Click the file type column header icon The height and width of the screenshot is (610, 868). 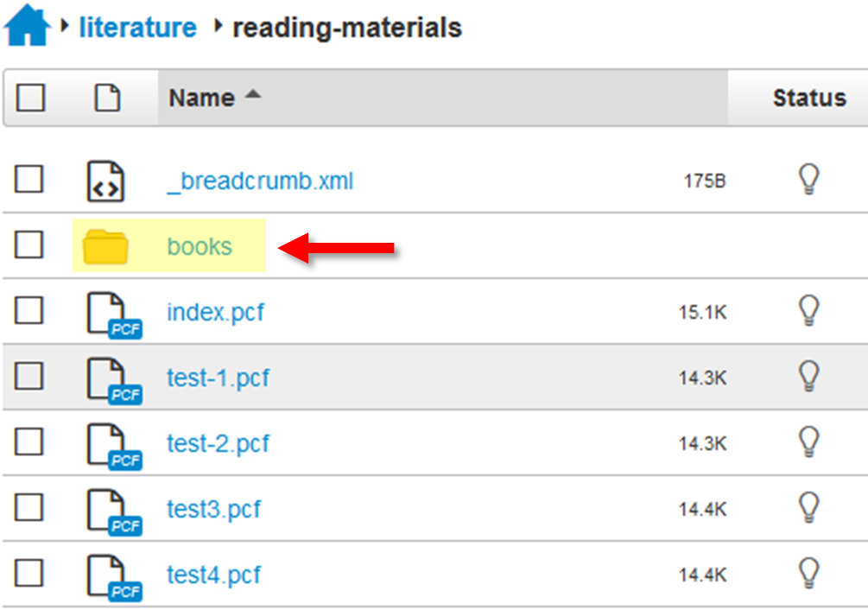(x=107, y=98)
